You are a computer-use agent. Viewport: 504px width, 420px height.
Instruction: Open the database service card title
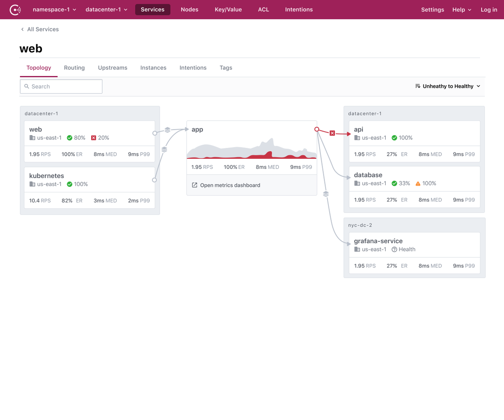(x=368, y=175)
